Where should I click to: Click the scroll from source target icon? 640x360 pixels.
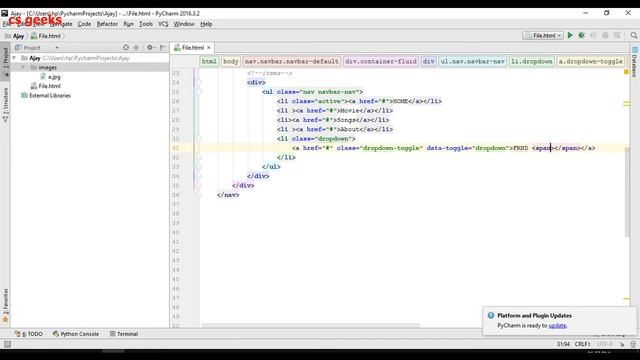pos(126,47)
